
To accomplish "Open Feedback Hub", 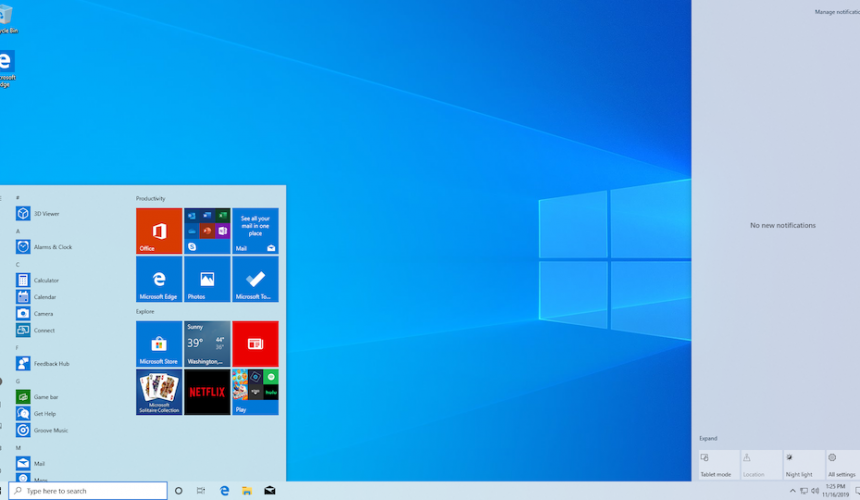I will coord(43,363).
